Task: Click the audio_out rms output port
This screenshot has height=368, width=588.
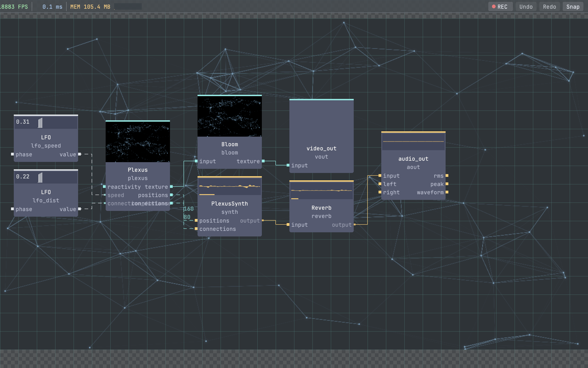Action: click(x=447, y=175)
